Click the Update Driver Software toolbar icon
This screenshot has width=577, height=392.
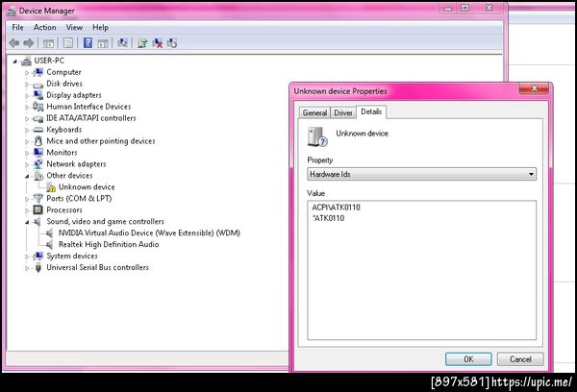(x=142, y=43)
